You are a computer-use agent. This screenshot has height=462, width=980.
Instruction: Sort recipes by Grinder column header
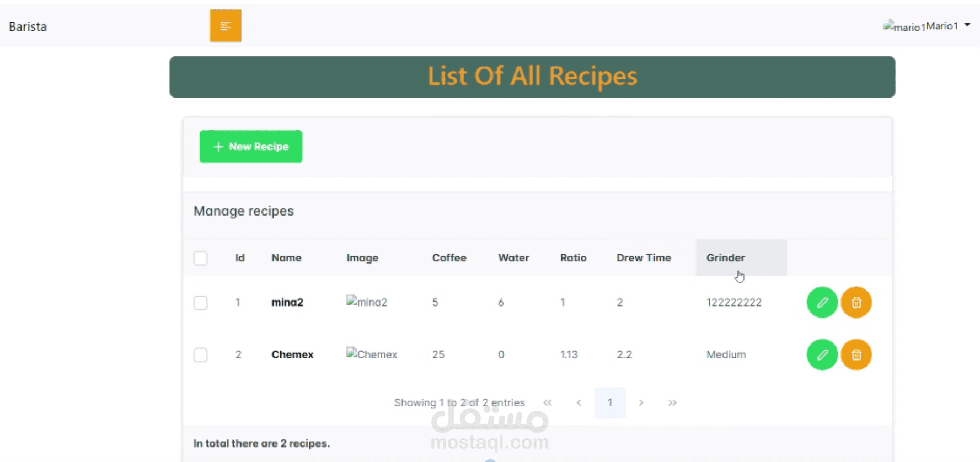click(741, 257)
